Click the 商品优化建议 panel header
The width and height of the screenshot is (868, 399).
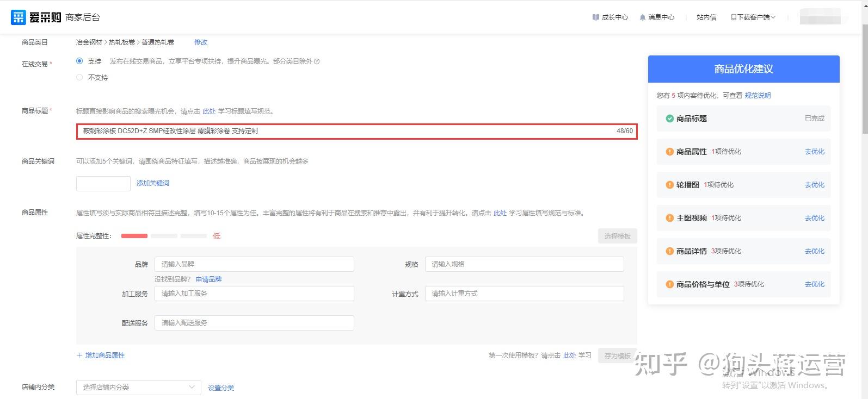[743, 69]
